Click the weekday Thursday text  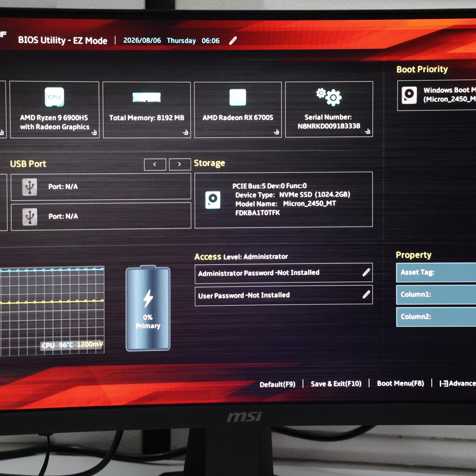coord(181,41)
